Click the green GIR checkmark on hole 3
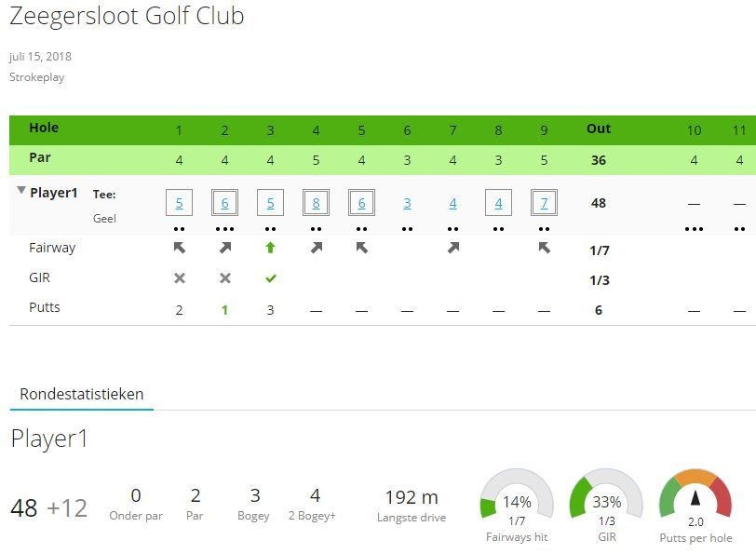The width and height of the screenshot is (756, 554). pos(270,278)
